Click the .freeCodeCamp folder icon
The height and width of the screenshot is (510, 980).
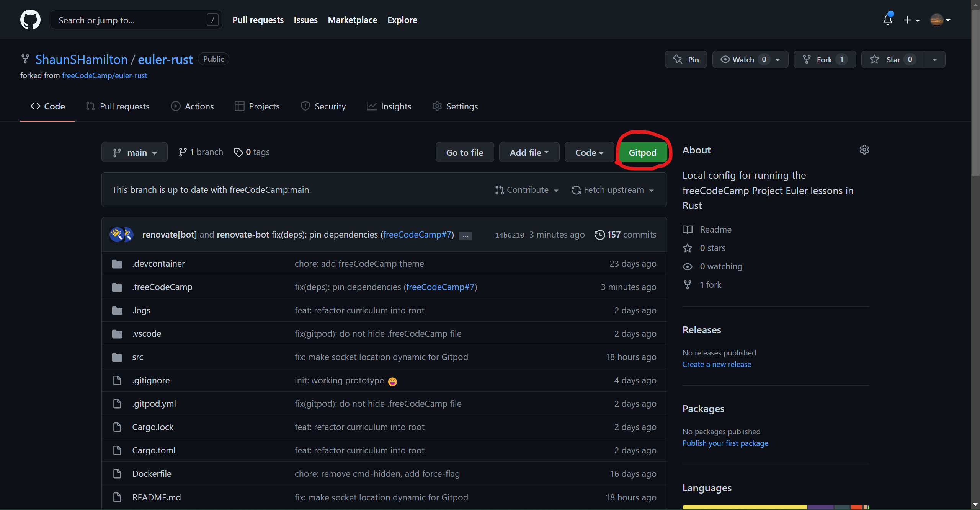[x=117, y=287]
